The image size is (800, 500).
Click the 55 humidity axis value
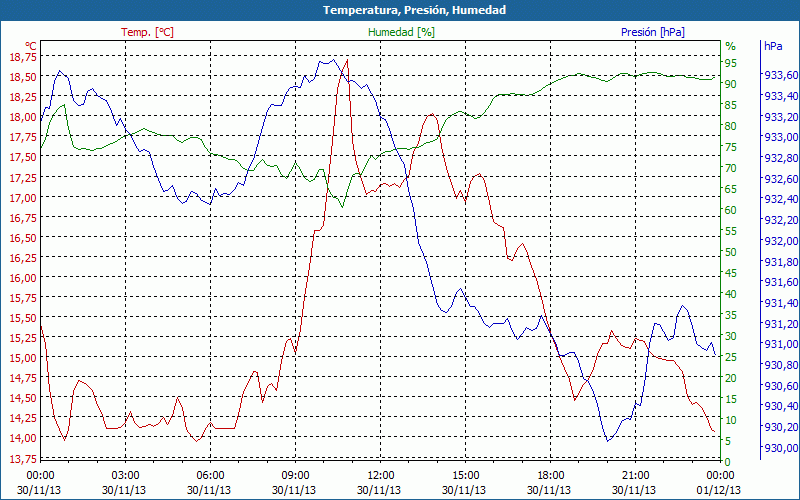[x=731, y=231]
